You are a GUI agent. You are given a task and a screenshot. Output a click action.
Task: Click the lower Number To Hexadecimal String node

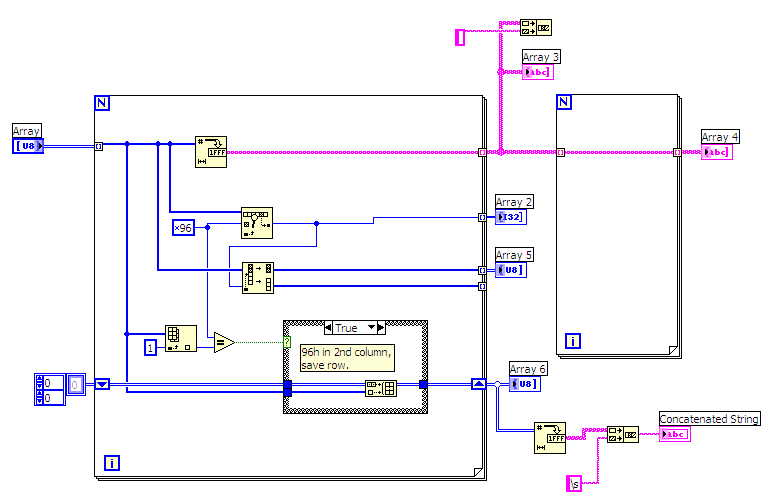[550, 438]
